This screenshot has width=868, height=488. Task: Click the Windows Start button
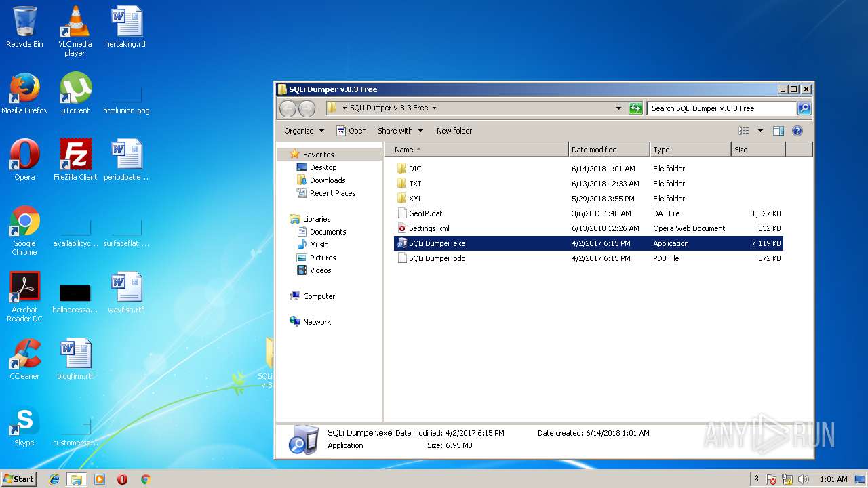point(19,479)
